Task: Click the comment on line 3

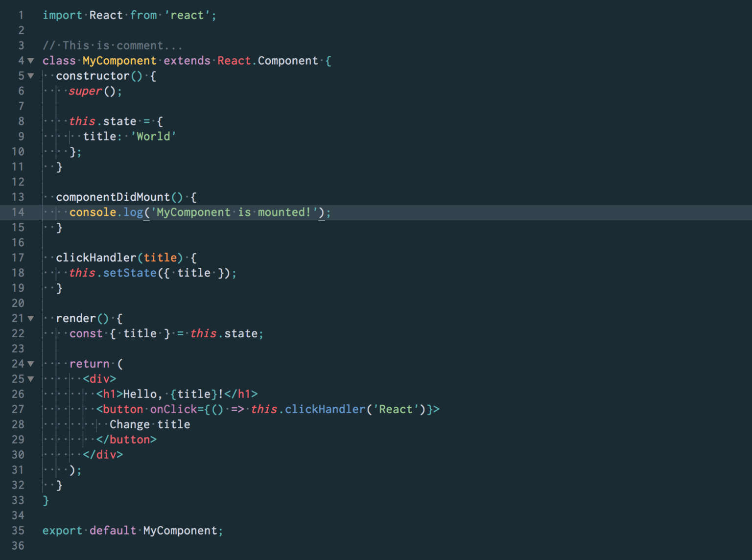Action: [x=113, y=45]
